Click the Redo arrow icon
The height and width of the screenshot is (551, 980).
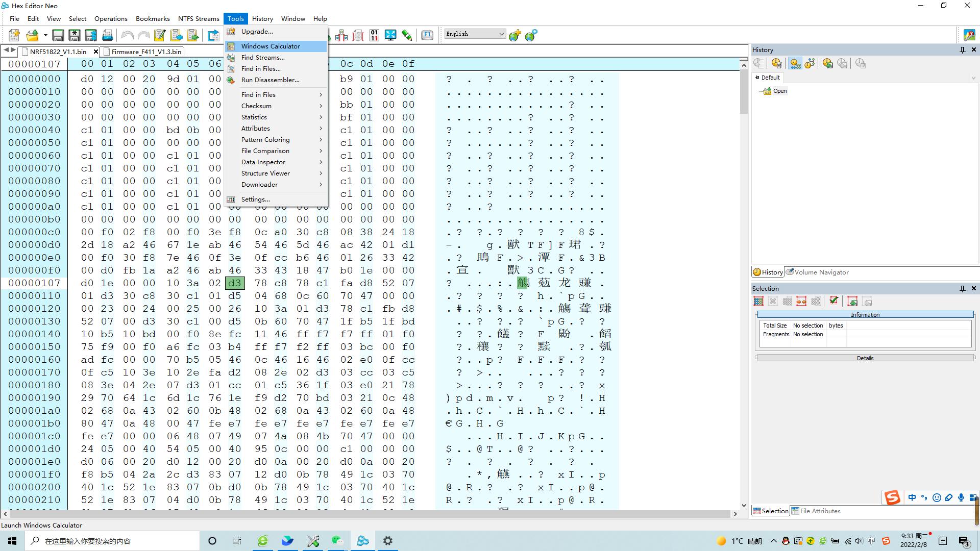[143, 35]
